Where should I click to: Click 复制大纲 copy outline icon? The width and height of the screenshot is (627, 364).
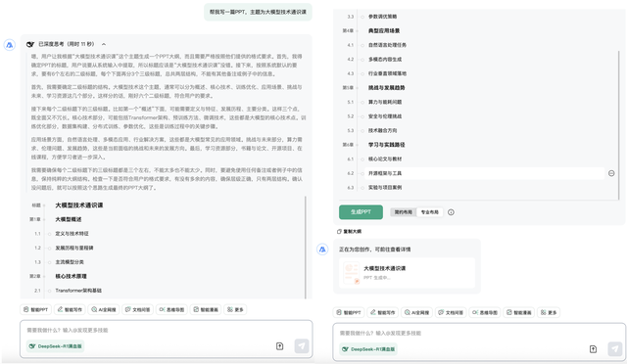click(x=339, y=231)
